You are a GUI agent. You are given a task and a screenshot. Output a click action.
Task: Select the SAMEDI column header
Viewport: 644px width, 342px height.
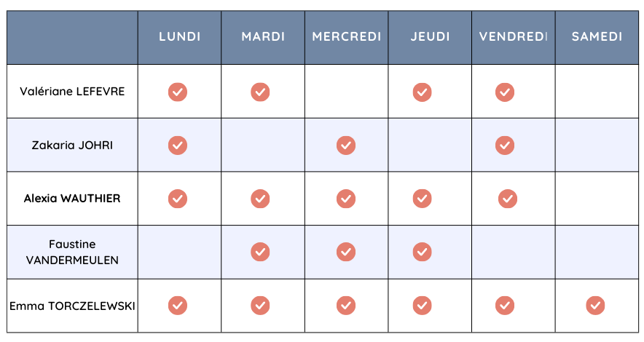(x=597, y=37)
